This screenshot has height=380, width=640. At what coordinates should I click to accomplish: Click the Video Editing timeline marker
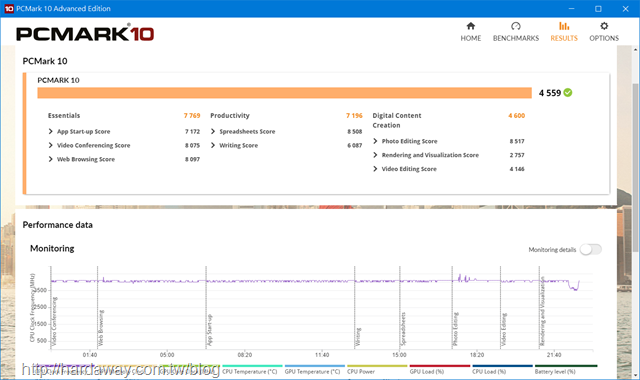click(504, 330)
